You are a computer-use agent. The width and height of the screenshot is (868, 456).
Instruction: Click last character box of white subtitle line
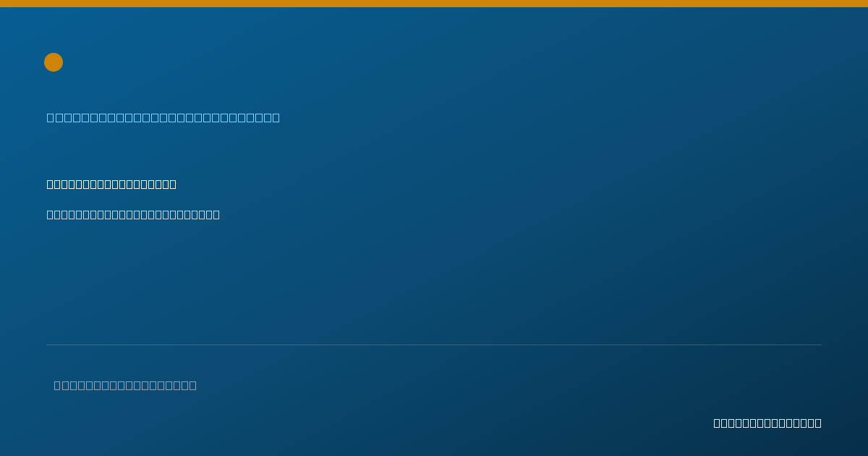click(x=216, y=214)
